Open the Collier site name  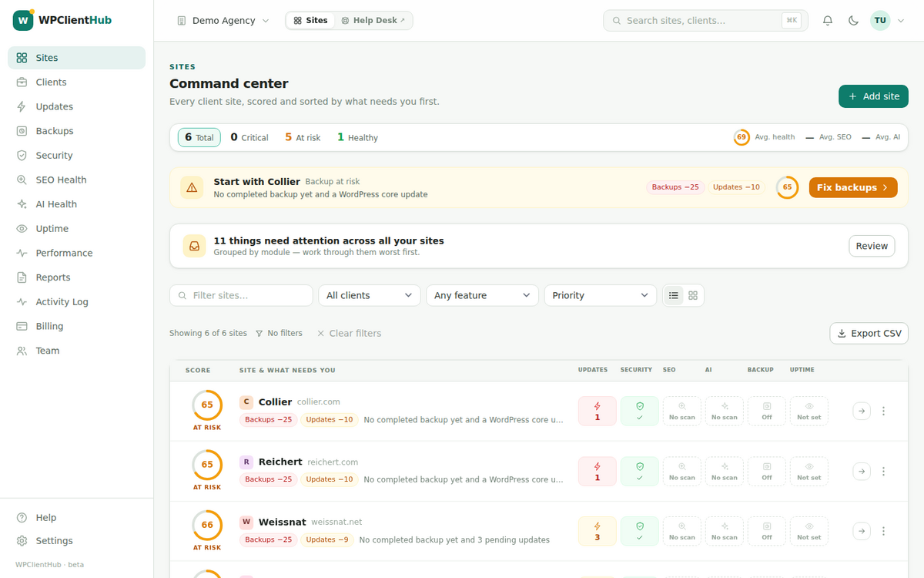(275, 402)
